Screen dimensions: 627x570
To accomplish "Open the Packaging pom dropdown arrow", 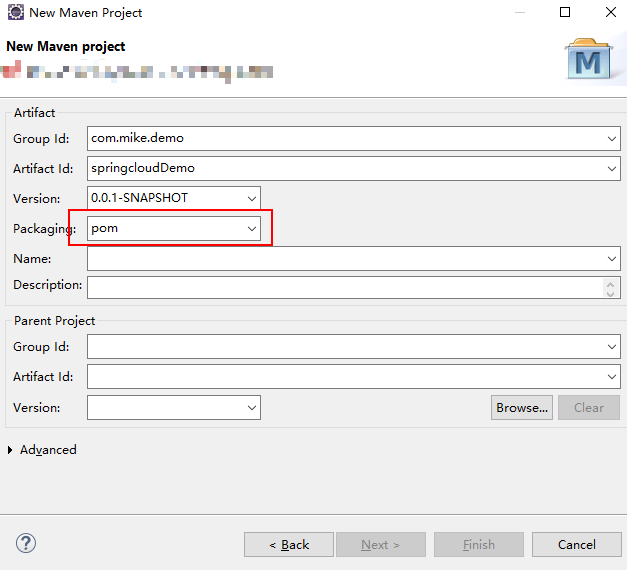I will pyautogui.click(x=252, y=228).
